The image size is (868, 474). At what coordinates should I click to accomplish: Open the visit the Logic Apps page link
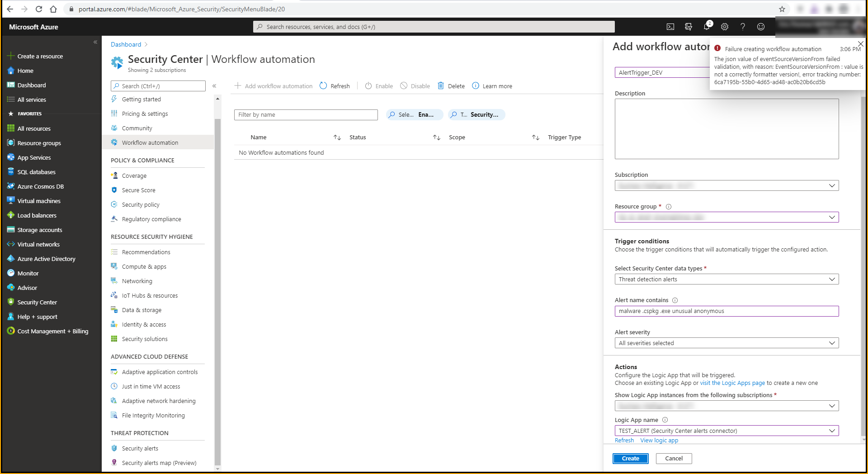[732, 383]
